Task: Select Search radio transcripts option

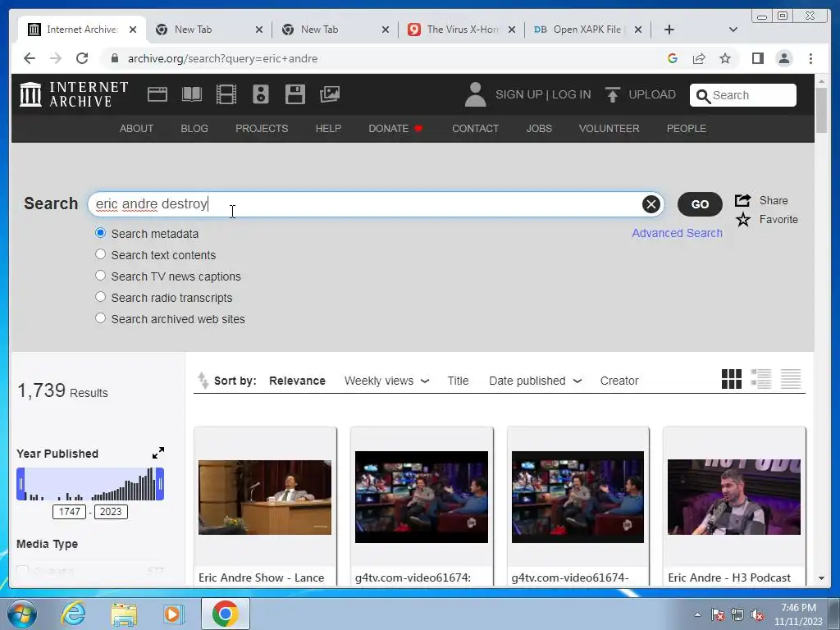Action: pos(100,297)
